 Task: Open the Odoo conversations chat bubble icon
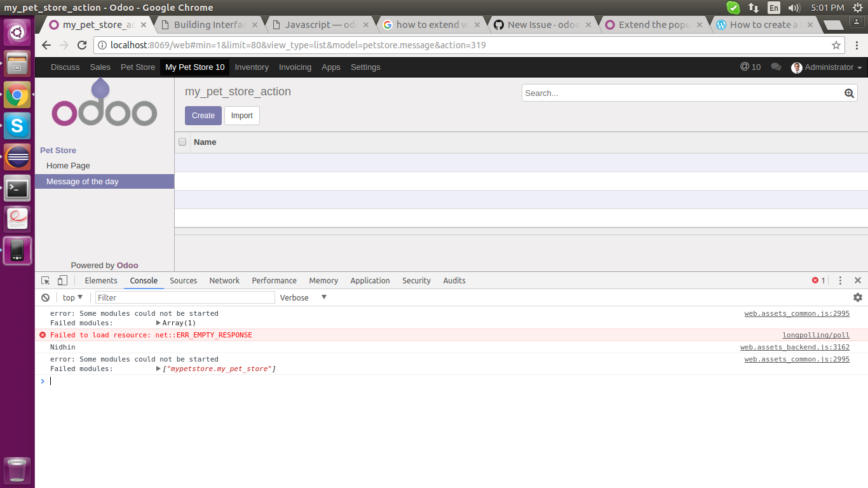tap(776, 67)
